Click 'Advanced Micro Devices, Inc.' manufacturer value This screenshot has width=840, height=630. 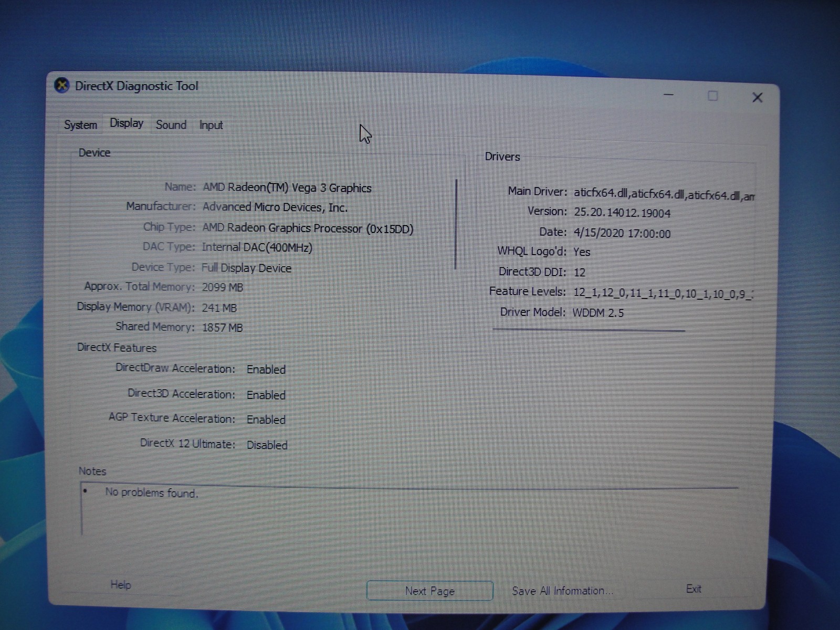coord(275,207)
